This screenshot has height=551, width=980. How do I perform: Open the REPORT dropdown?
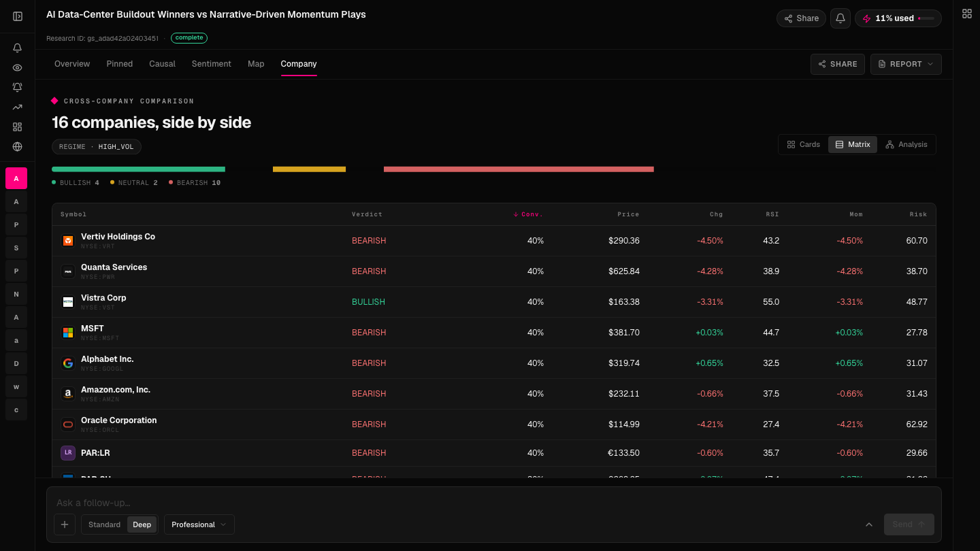906,64
